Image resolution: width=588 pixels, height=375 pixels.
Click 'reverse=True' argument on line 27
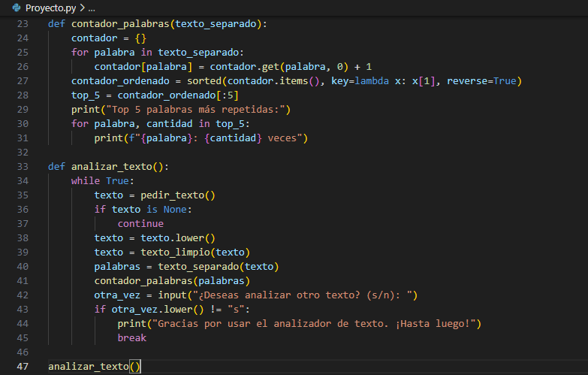click(x=481, y=80)
